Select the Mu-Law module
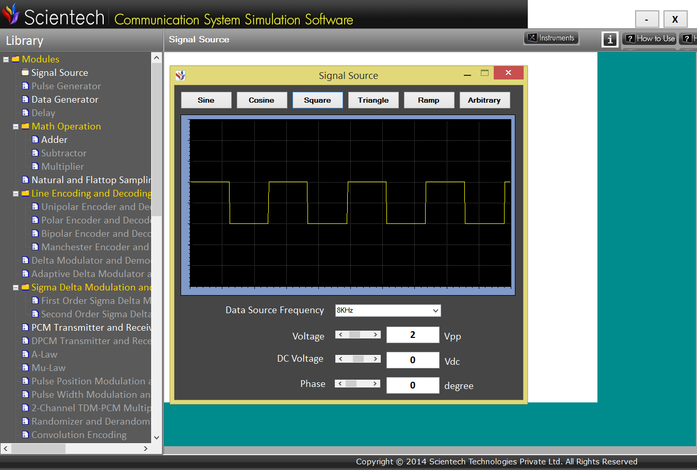The image size is (697, 470). (48, 368)
